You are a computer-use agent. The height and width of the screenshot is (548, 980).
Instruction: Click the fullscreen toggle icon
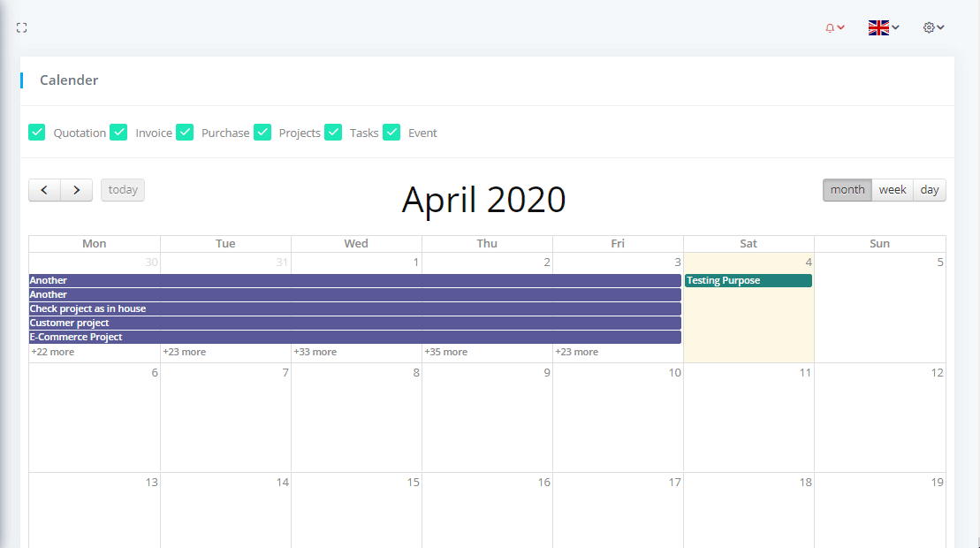(22, 28)
